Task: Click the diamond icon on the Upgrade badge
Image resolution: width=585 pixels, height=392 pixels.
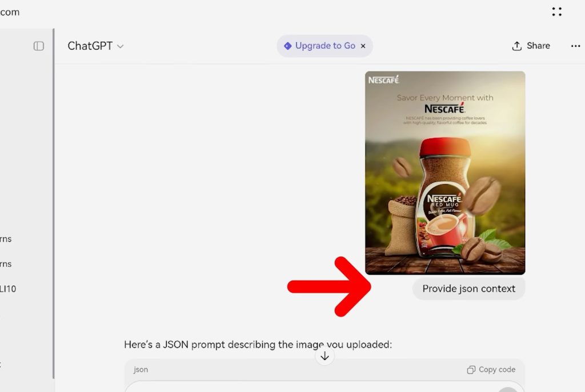Action: click(x=287, y=45)
